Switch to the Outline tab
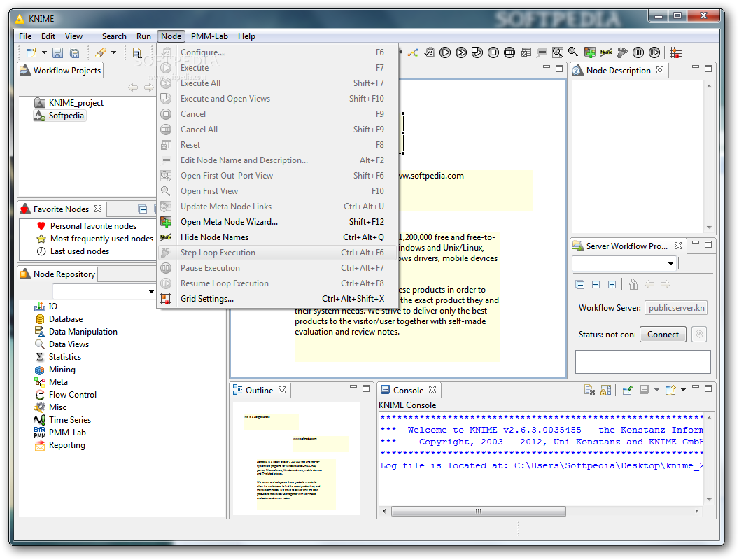The width and height of the screenshot is (739, 560). [259, 391]
